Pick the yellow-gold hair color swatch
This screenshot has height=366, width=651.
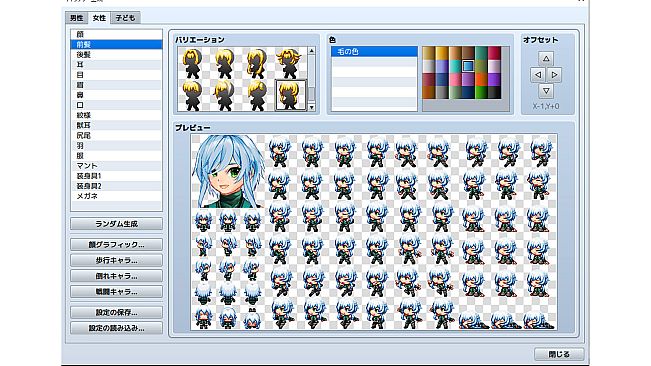(x=442, y=53)
